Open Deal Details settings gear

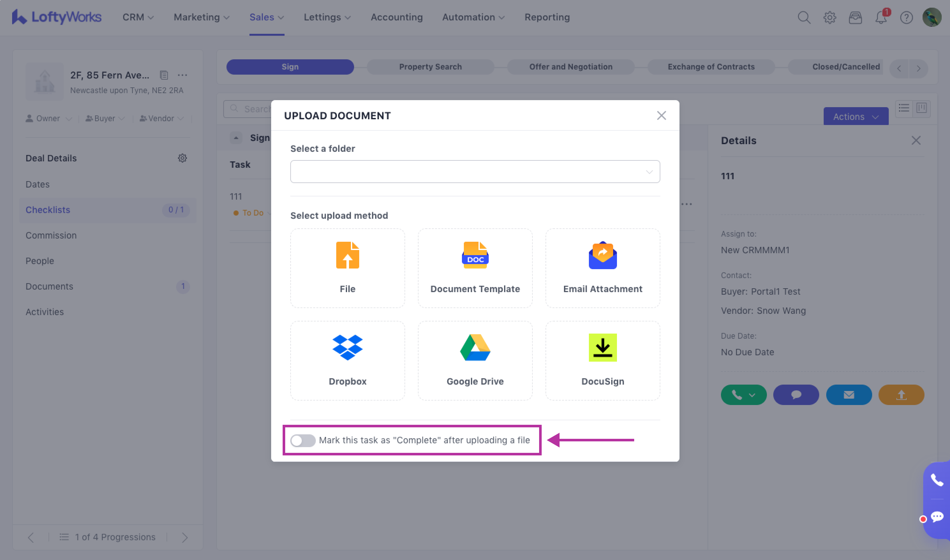pos(182,158)
